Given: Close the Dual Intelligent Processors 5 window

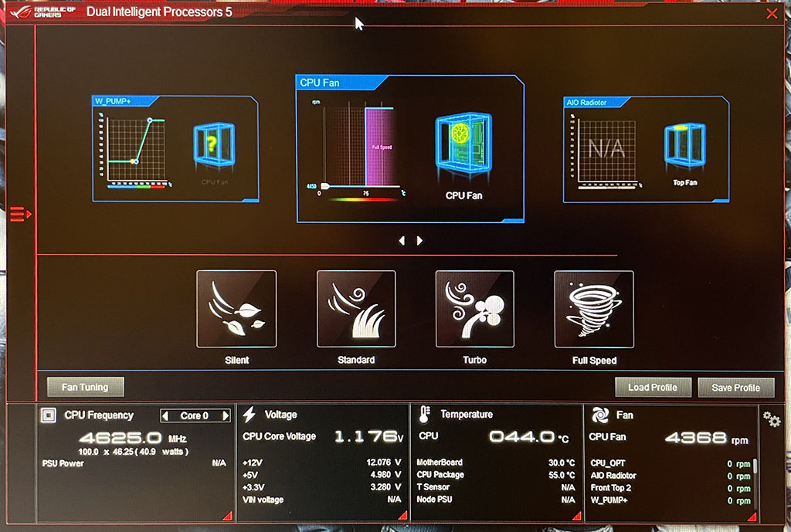Looking at the screenshot, I should pos(772,14).
